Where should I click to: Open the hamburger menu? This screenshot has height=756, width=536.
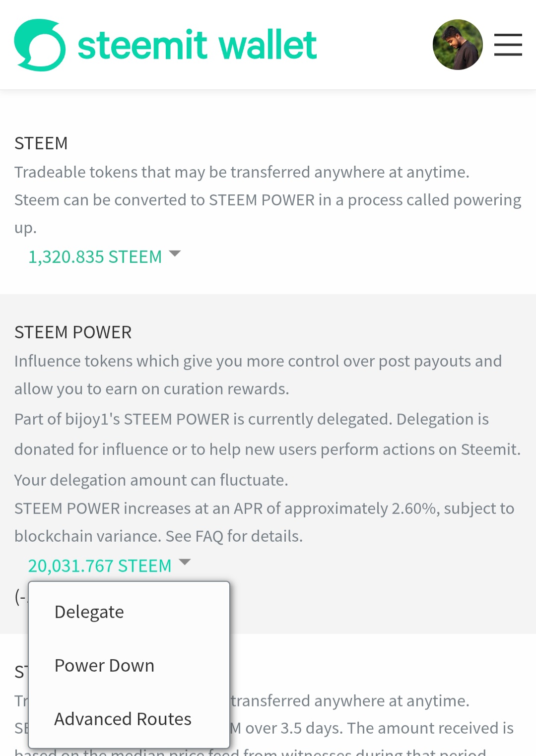[x=508, y=45]
